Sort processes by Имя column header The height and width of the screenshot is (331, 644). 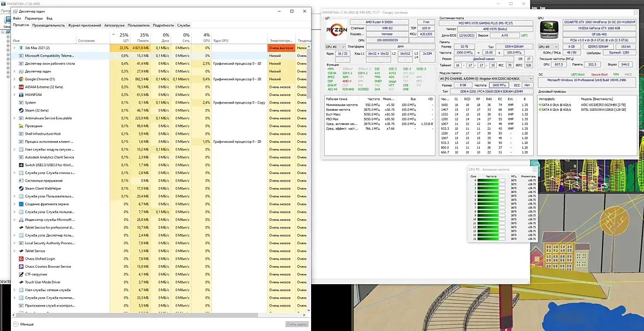click(x=44, y=37)
